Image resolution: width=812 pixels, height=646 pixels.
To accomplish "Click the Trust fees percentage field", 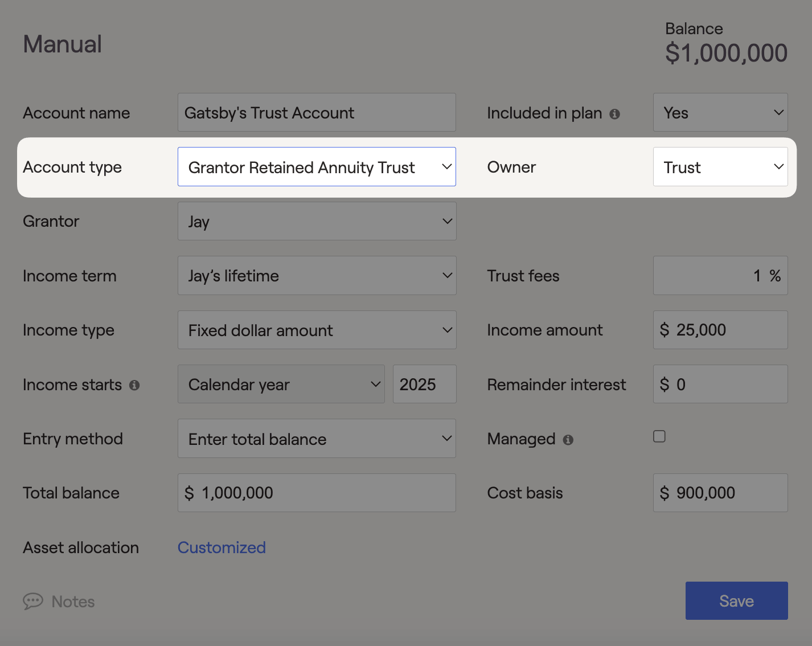I will (x=720, y=276).
